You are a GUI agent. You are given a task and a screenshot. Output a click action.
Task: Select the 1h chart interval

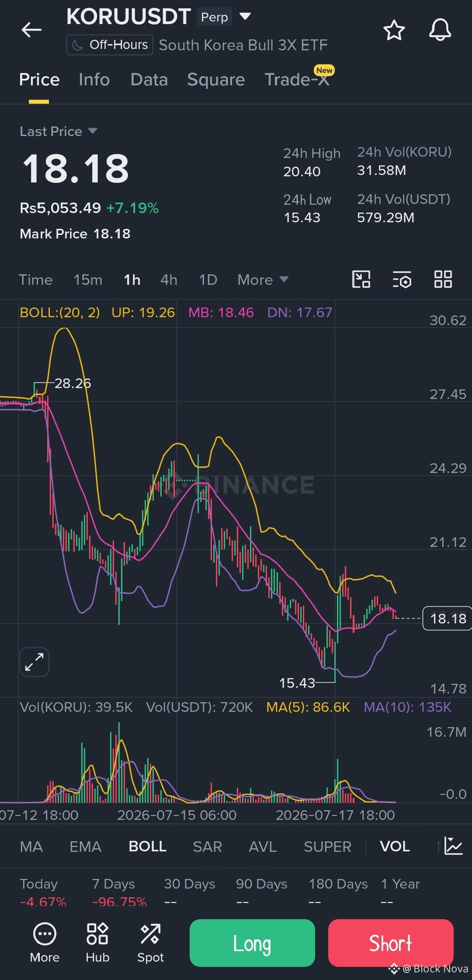tap(132, 280)
